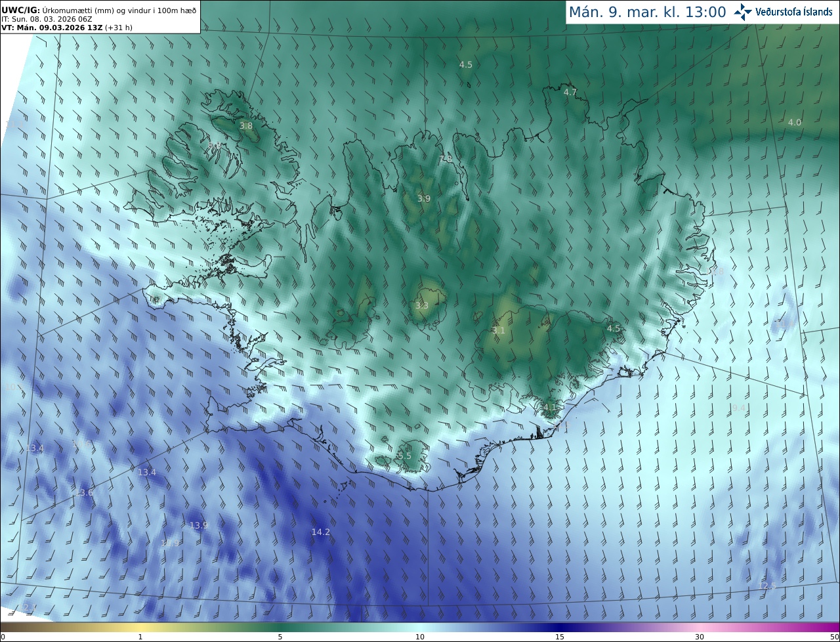Click the 12.5 value on the map
This screenshot has height=642, width=840.
coord(767,586)
